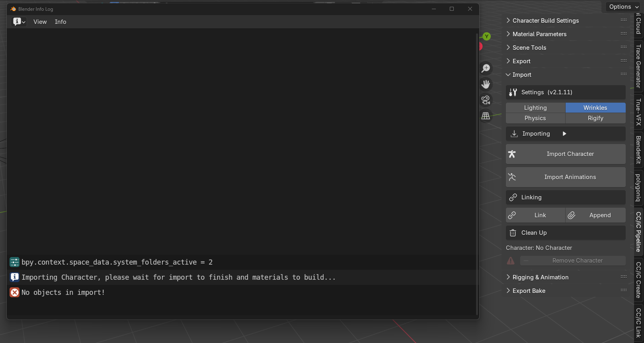
Task: Click the Settings tools icon
Action: (513, 92)
